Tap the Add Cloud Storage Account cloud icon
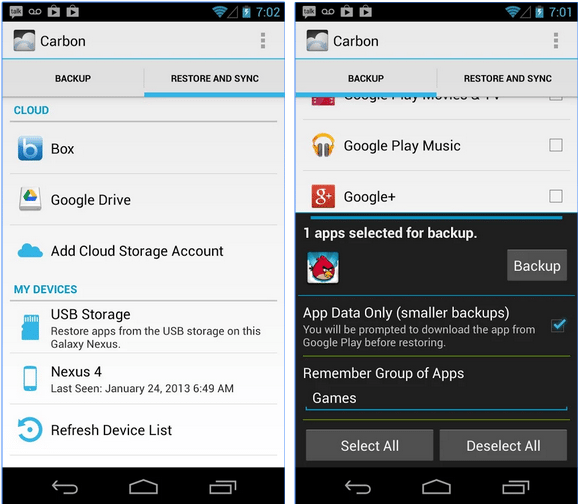 coord(30,251)
